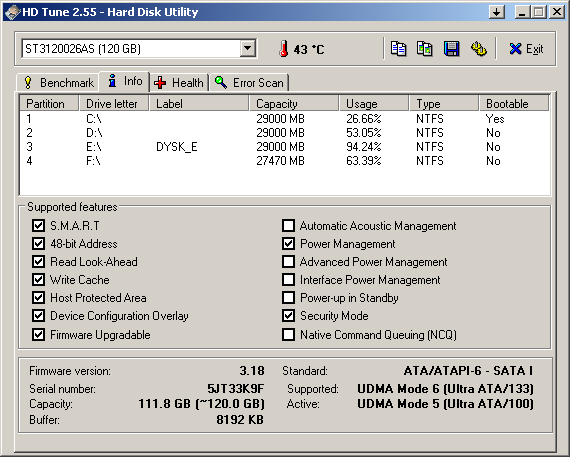Click the thermometer temperature icon

click(284, 49)
